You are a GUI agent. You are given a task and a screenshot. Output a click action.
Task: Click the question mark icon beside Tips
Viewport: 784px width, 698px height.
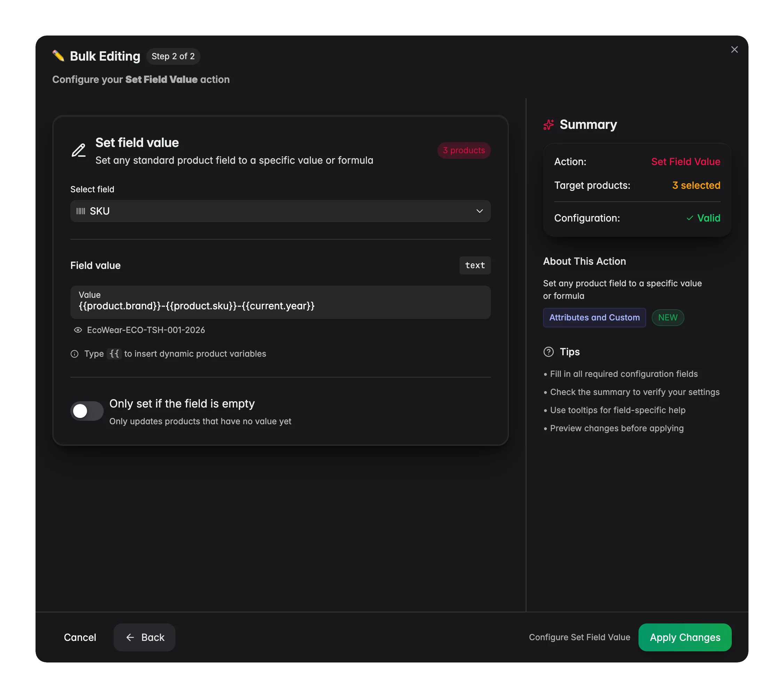(549, 352)
